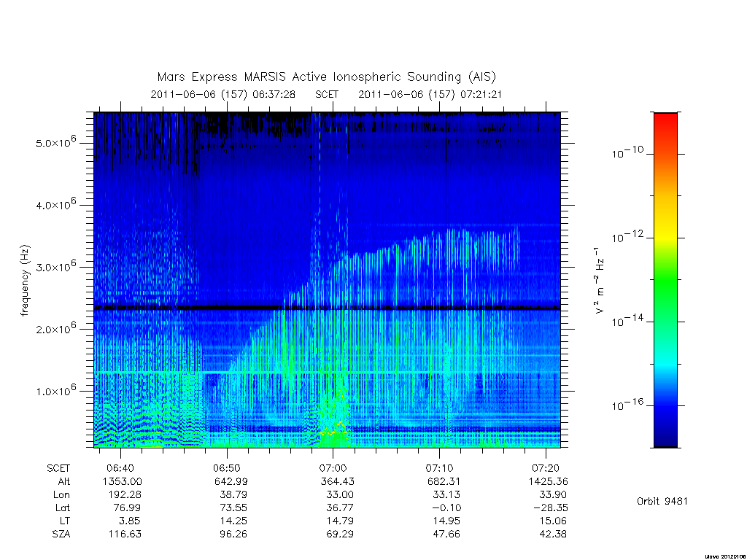The width and height of the screenshot is (747, 560).
Task: Click the green band of the color bar
Action: [665, 281]
